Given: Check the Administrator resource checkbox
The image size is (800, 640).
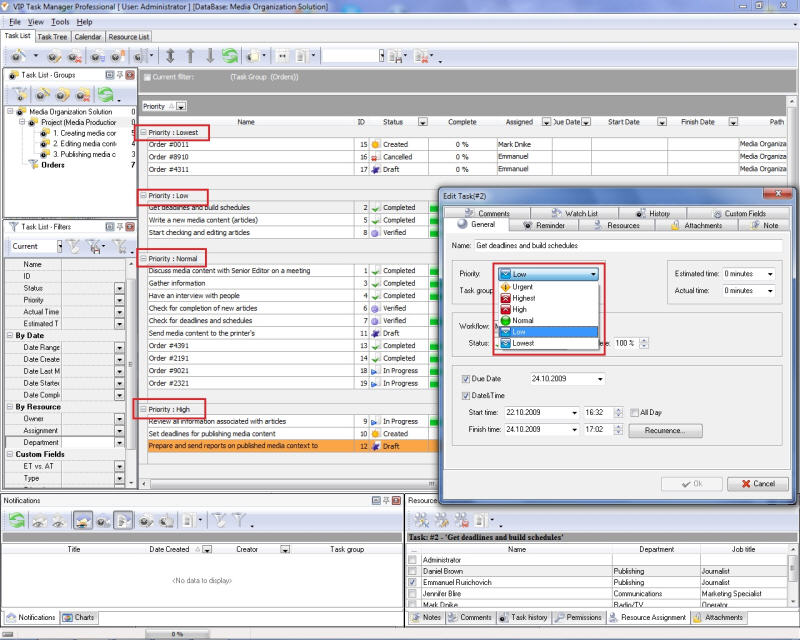Looking at the screenshot, I should 412,560.
